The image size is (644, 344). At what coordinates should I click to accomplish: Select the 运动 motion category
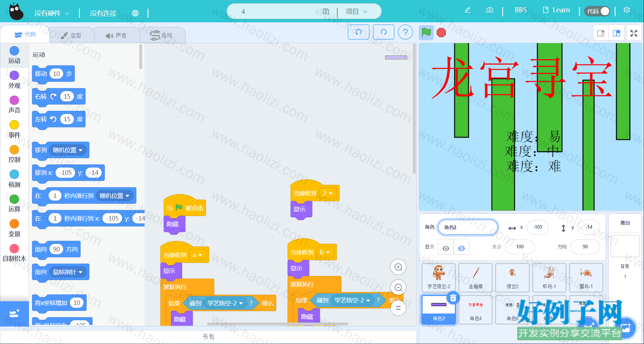(14, 55)
